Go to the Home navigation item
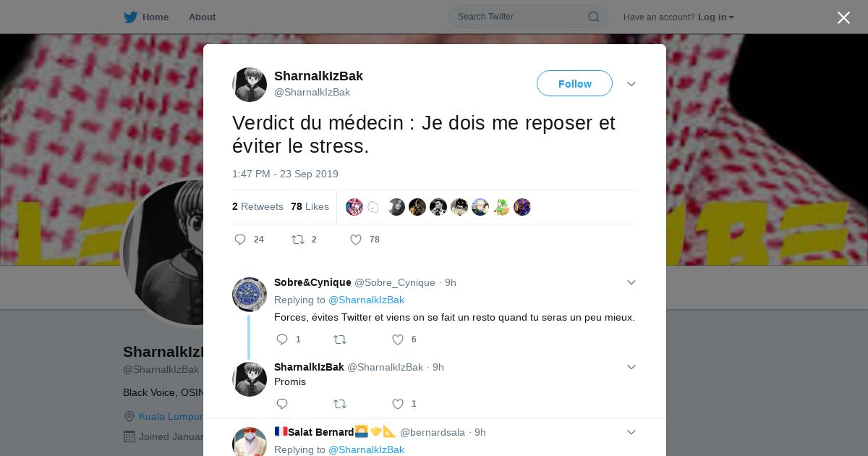 pyautogui.click(x=147, y=17)
